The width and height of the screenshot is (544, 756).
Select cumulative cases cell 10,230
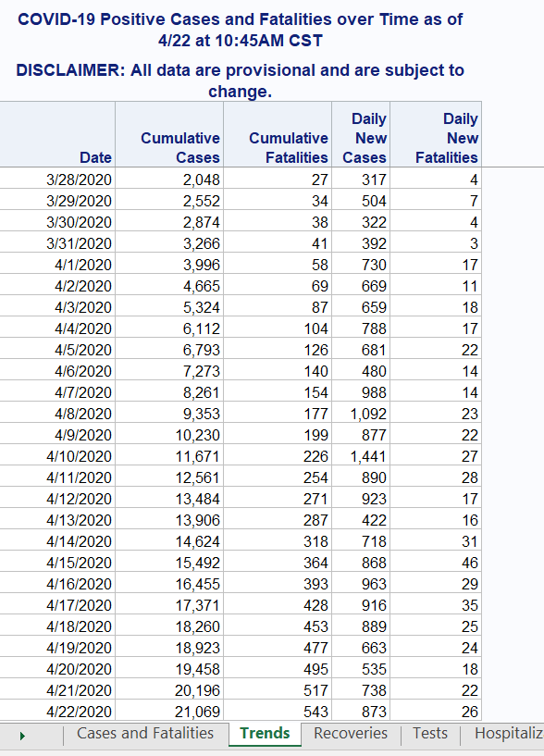[x=169, y=434]
